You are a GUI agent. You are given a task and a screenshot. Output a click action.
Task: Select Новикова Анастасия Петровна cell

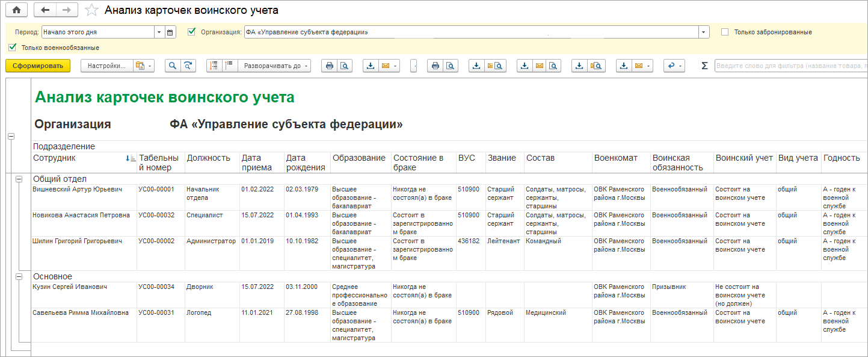click(x=84, y=223)
